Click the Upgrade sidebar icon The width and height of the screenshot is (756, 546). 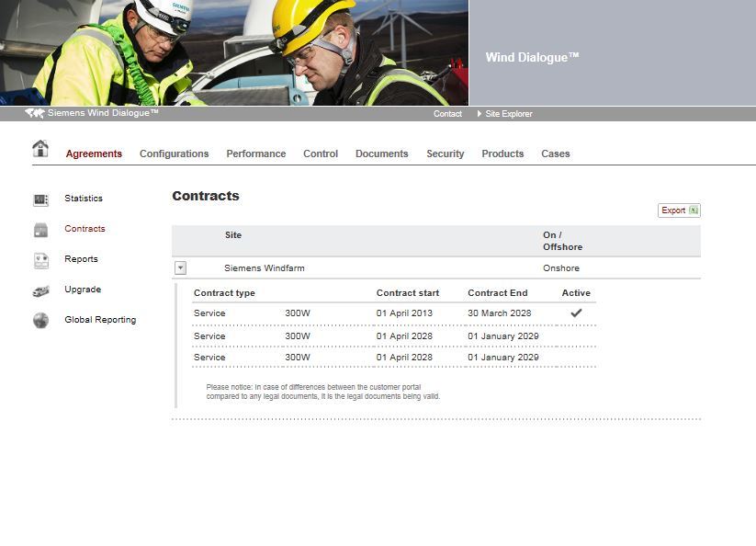pyautogui.click(x=41, y=290)
